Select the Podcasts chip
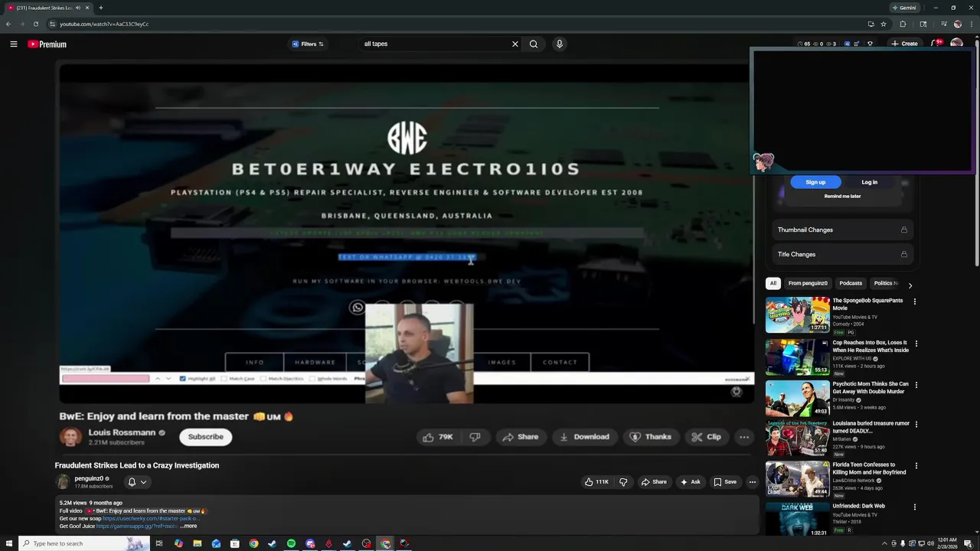The image size is (980, 551). pos(851,284)
